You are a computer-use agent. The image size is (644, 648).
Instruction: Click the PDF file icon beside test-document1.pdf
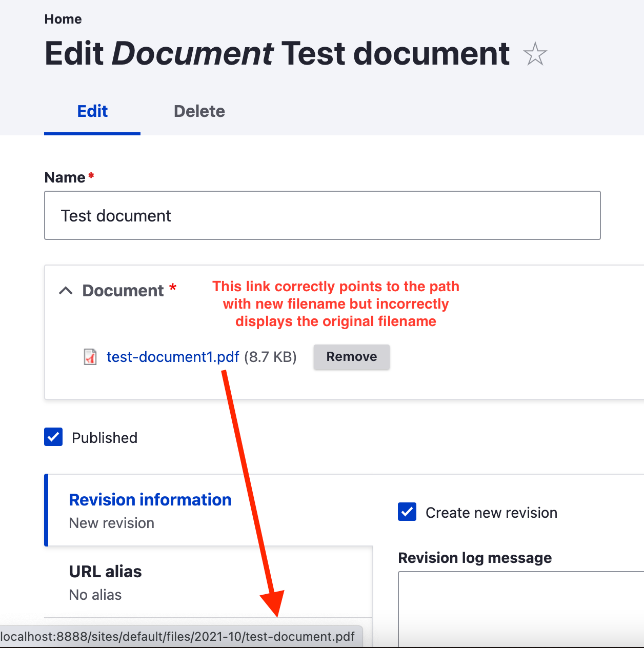click(90, 357)
